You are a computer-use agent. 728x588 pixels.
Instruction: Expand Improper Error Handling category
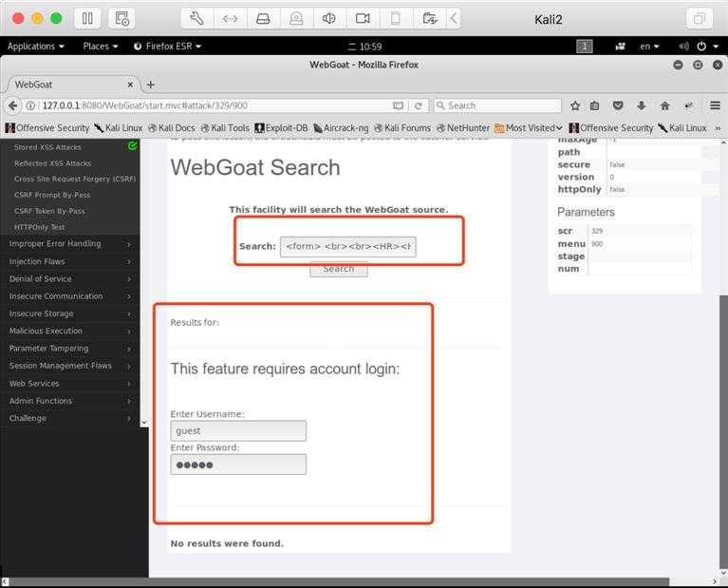[x=69, y=244]
